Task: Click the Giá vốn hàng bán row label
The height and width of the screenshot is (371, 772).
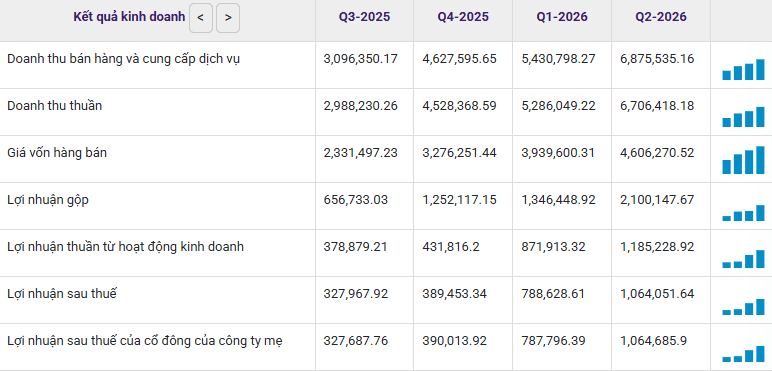Action: (57, 153)
